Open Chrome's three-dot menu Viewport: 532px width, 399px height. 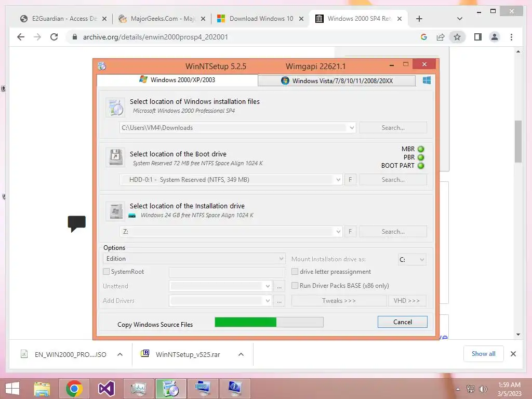tap(511, 37)
